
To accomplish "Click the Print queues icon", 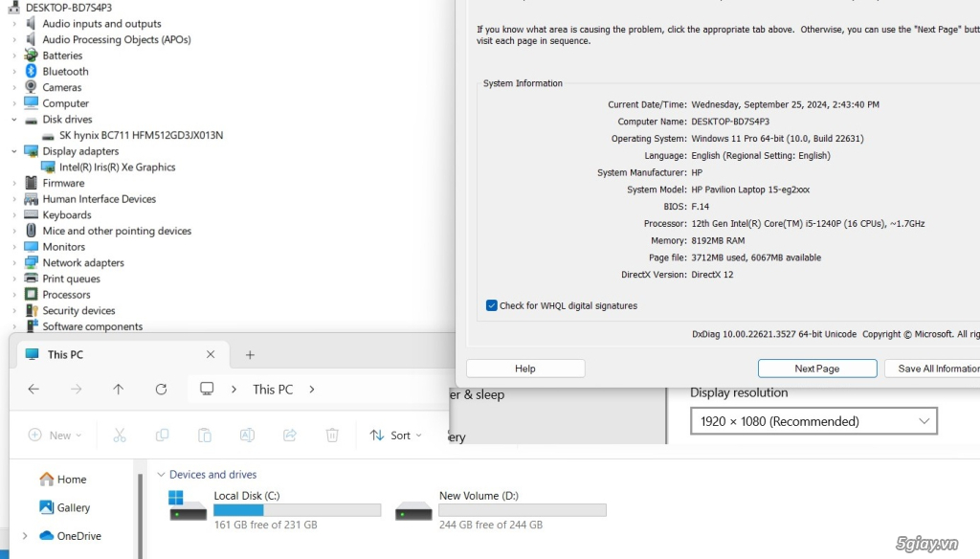I will pos(32,279).
